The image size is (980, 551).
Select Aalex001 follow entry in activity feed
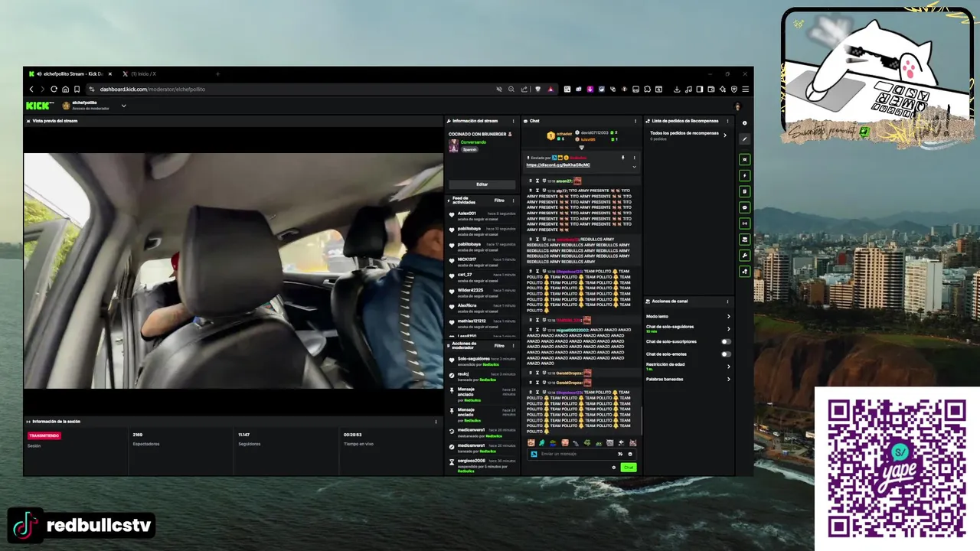482,216
